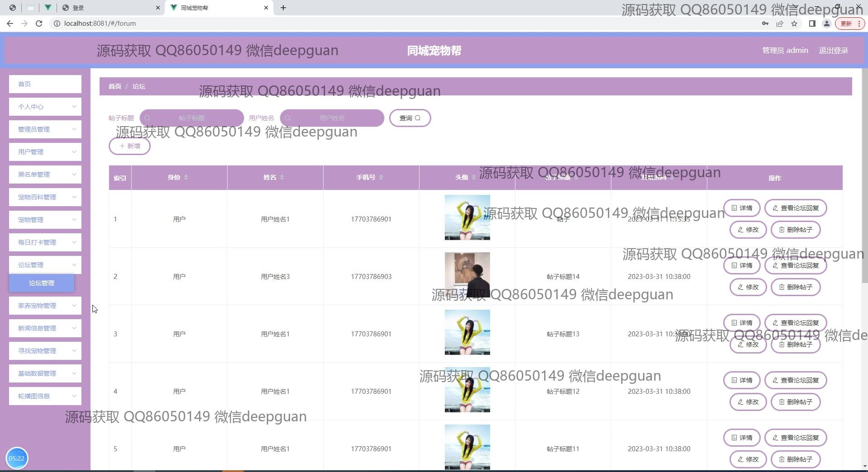Expand the 宠物百科管理 sidebar menu
The image size is (868, 472).
pyautogui.click(x=45, y=197)
